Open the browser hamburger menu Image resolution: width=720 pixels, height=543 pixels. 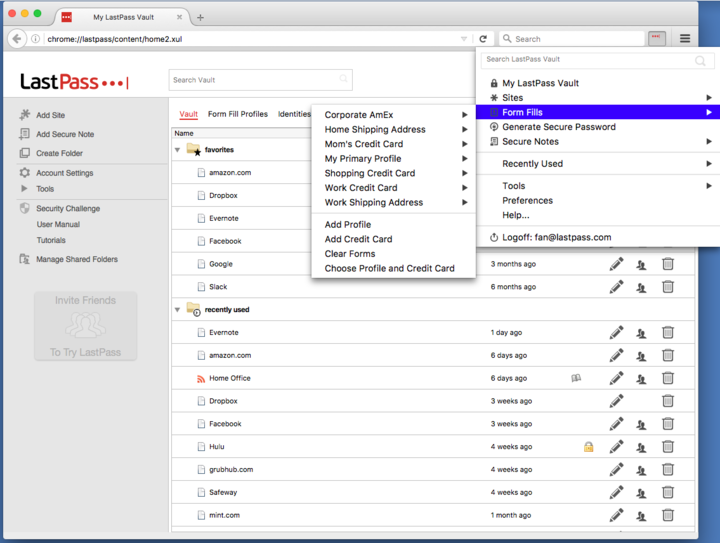685,39
